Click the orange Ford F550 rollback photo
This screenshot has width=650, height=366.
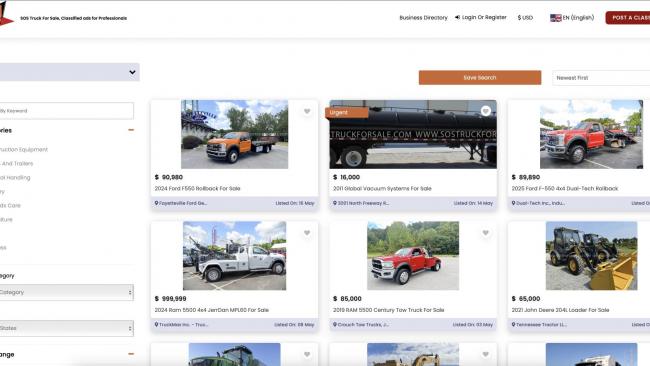pos(234,134)
